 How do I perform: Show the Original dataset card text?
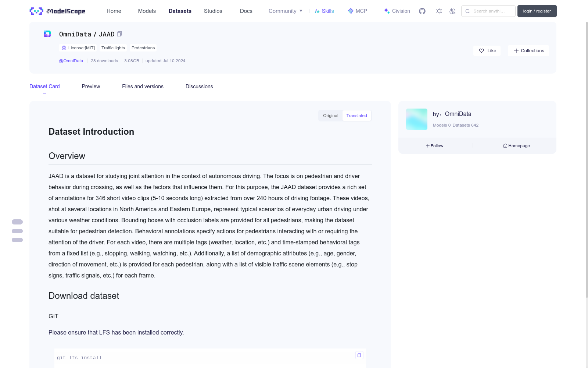(331, 116)
